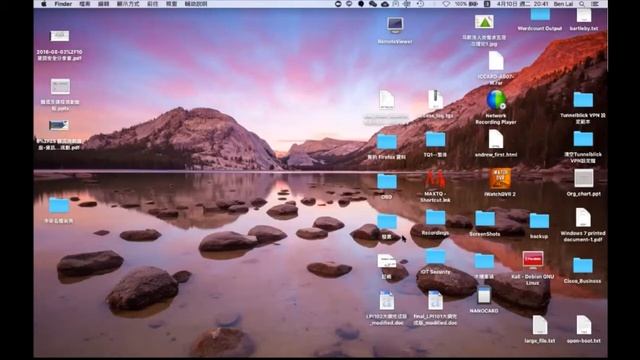Select final_LPI101 modified.doc file
This screenshot has height=360, width=640.
tap(435, 300)
